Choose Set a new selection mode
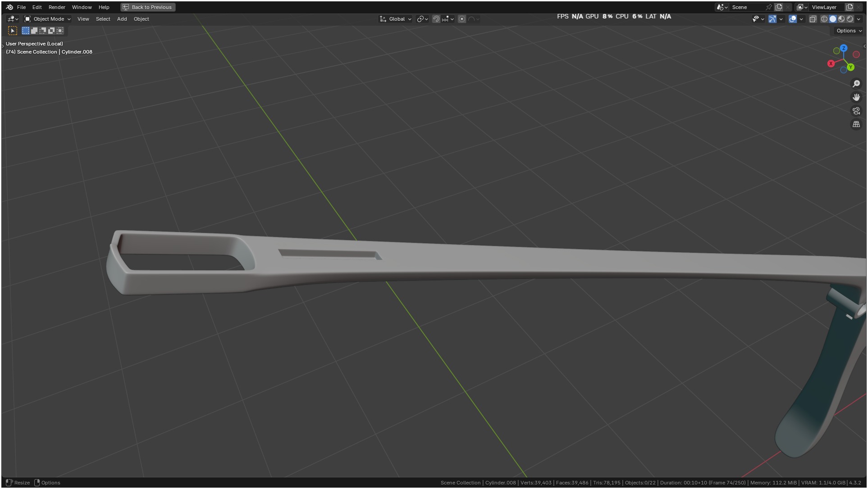The height and width of the screenshot is (489, 868). tap(26, 31)
